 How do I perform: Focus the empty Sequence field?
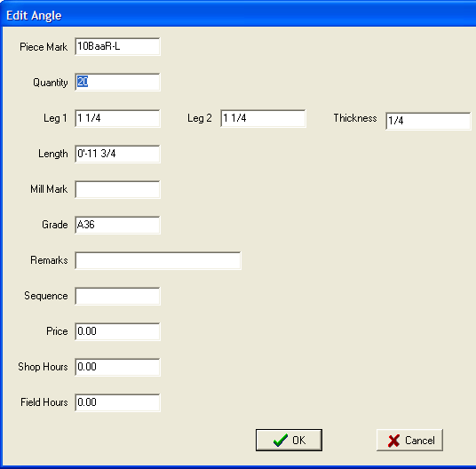[117, 296]
